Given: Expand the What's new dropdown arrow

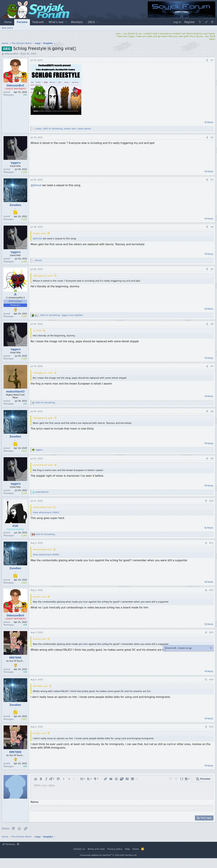Looking at the screenshot, I should tap(66, 22).
